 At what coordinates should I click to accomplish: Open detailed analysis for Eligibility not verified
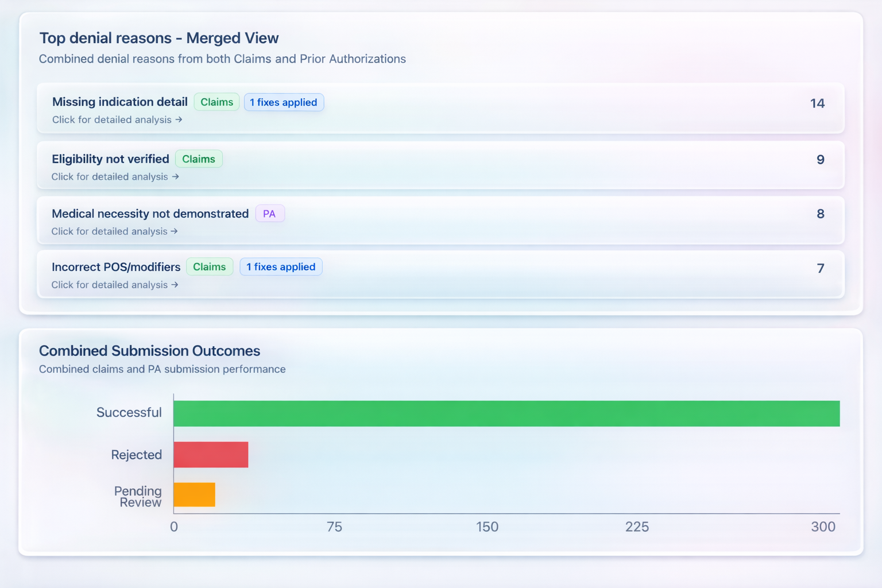click(114, 176)
